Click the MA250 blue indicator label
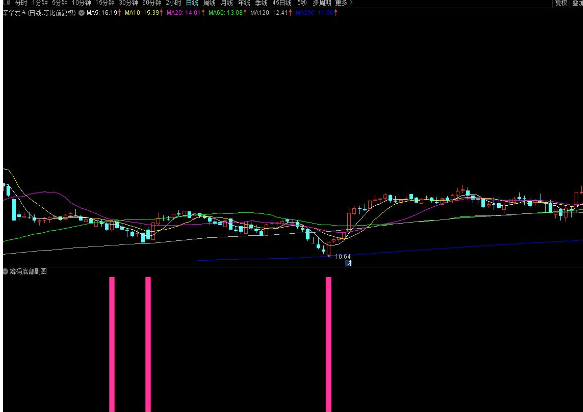 tap(316, 13)
